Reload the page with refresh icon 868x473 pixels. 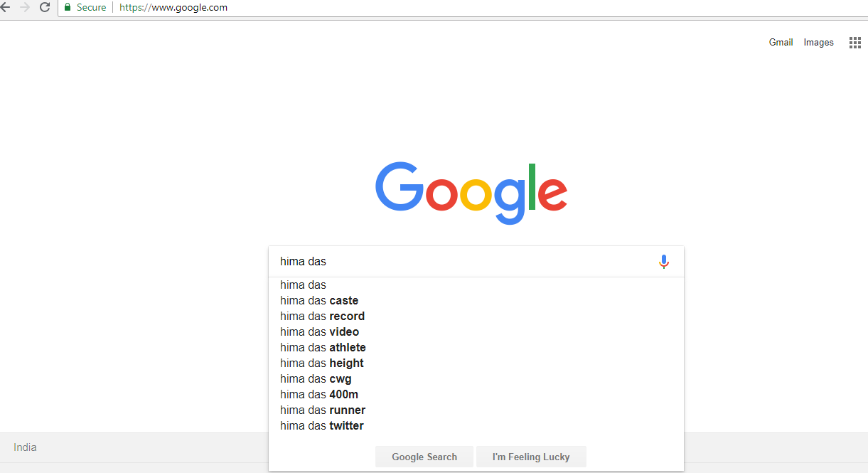pyautogui.click(x=45, y=7)
